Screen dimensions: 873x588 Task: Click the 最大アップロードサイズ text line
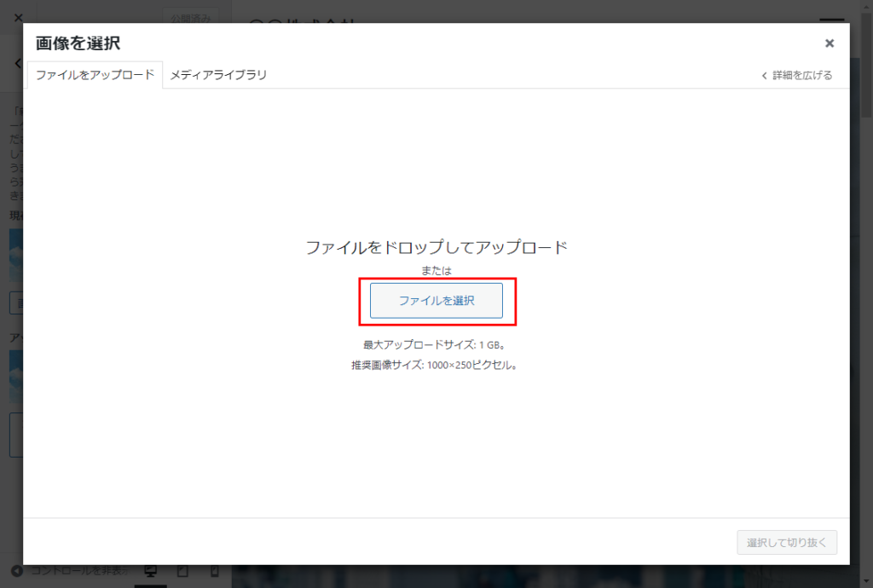click(x=436, y=345)
